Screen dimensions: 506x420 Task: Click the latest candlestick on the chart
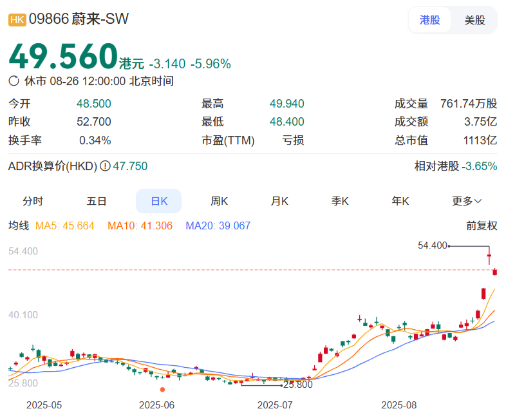pyautogui.click(x=494, y=272)
